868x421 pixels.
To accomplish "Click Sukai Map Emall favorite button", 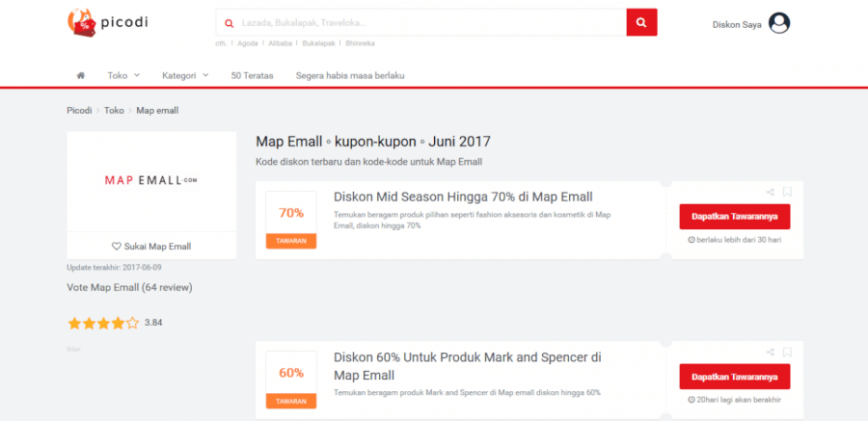I will 151,247.
